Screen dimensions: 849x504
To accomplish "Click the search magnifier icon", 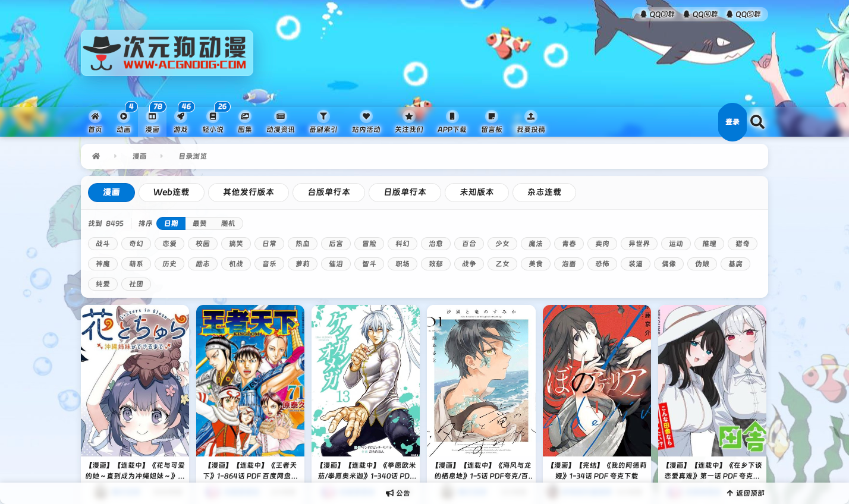I will [757, 122].
